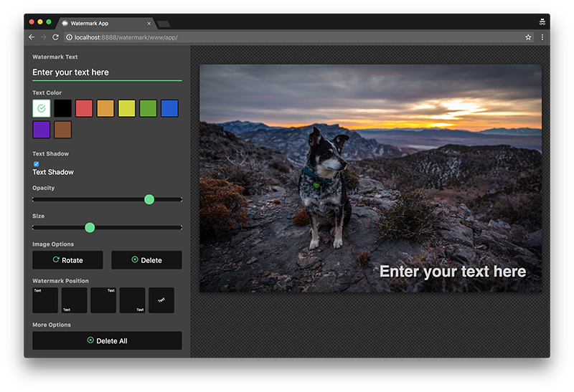The width and height of the screenshot is (574, 392).
Task: Pick the red text color swatch
Action: (84, 108)
